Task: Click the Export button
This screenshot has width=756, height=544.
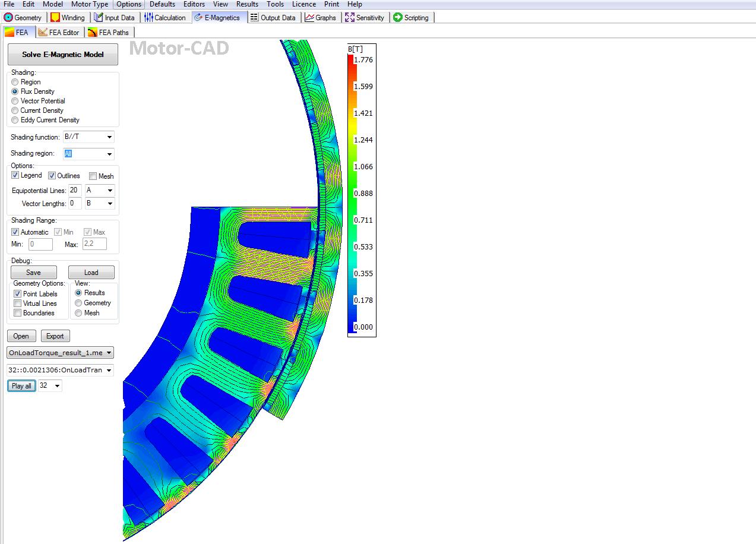Action: click(x=55, y=336)
